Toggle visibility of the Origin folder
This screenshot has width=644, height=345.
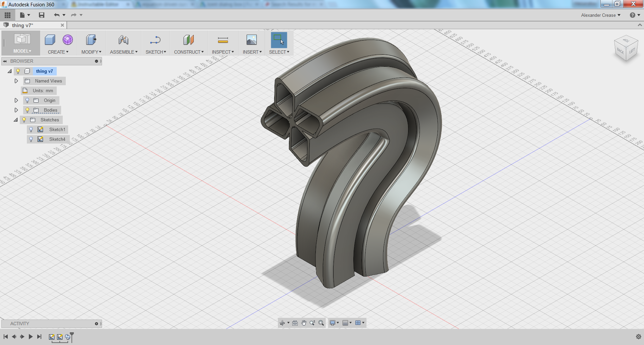click(27, 100)
